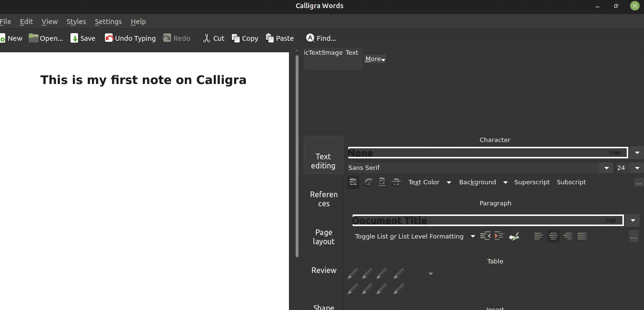The width and height of the screenshot is (644, 310).
Task: Align paragraph to the right
Action: click(568, 236)
